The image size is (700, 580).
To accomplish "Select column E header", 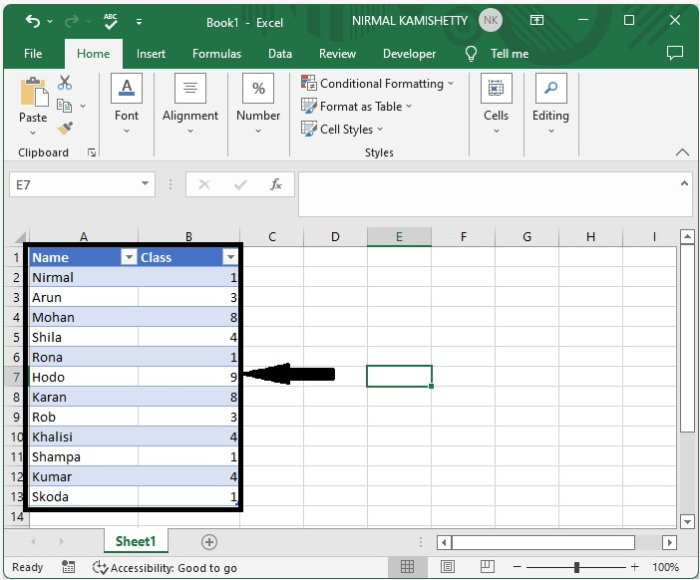I will pyautogui.click(x=399, y=237).
